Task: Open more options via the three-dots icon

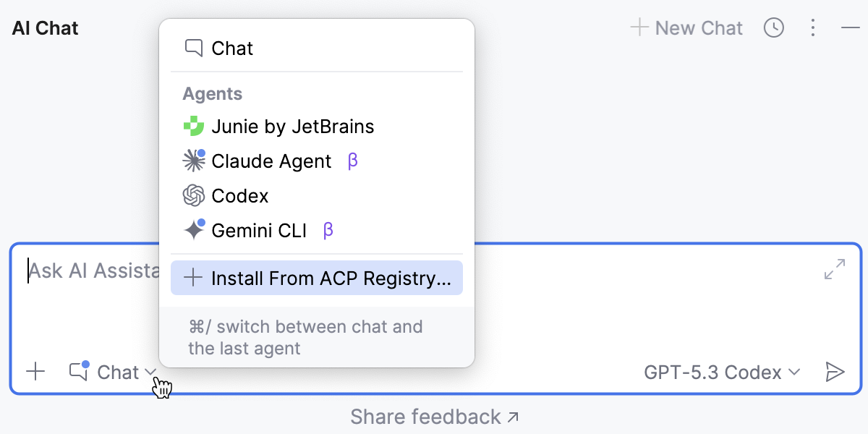Action: tap(813, 27)
